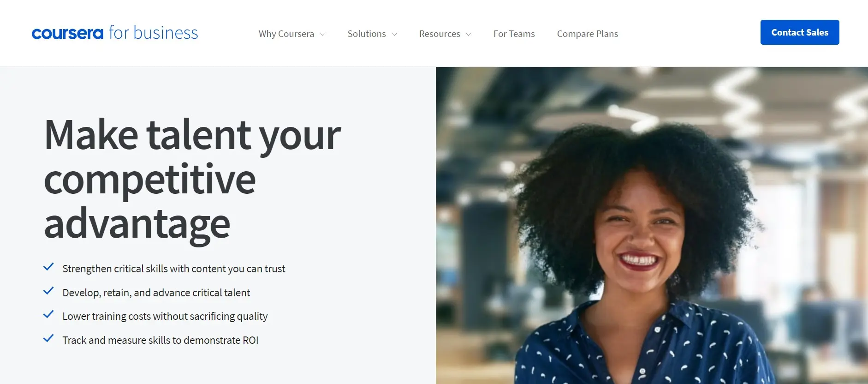This screenshot has width=868, height=384.
Task: Click the checkmark beside Lower training costs
Action: point(48,315)
